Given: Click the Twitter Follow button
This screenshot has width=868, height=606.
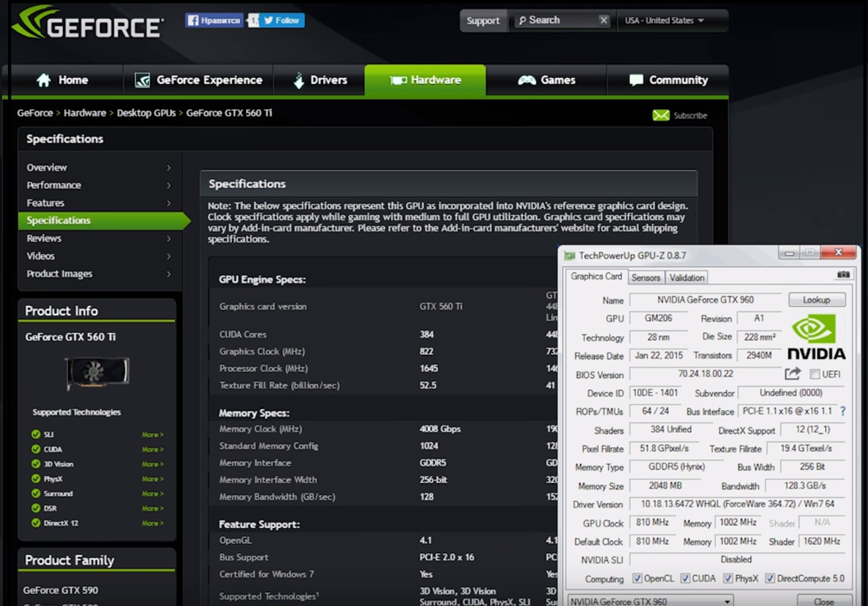Looking at the screenshot, I should [x=282, y=20].
